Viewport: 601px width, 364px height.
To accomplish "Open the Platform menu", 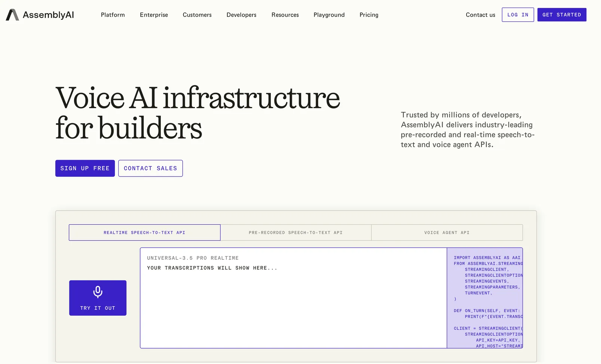I will (x=113, y=15).
